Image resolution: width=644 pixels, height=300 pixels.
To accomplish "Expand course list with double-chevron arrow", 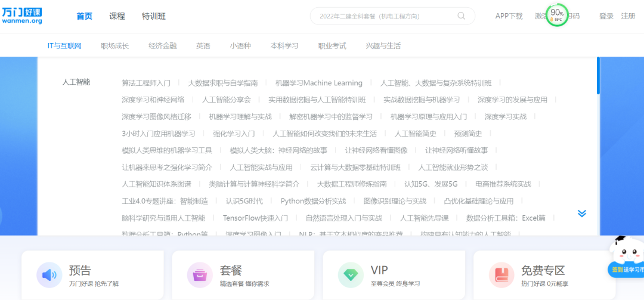I will [x=581, y=214].
